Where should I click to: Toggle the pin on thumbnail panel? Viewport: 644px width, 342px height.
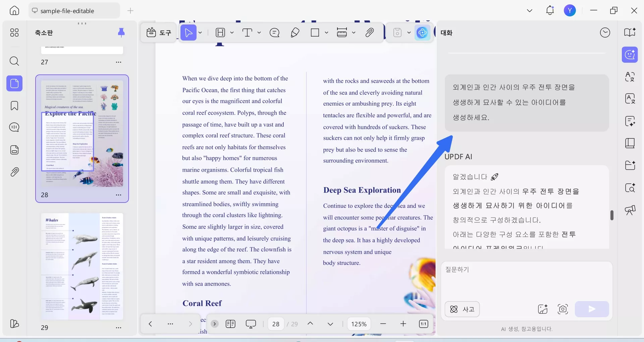click(121, 33)
